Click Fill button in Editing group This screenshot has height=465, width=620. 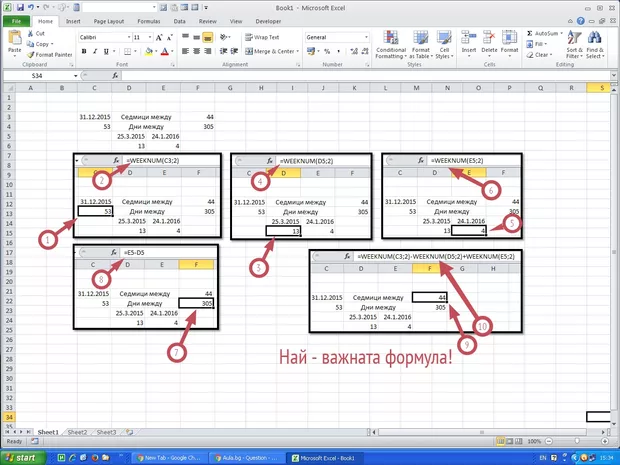(537, 44)
